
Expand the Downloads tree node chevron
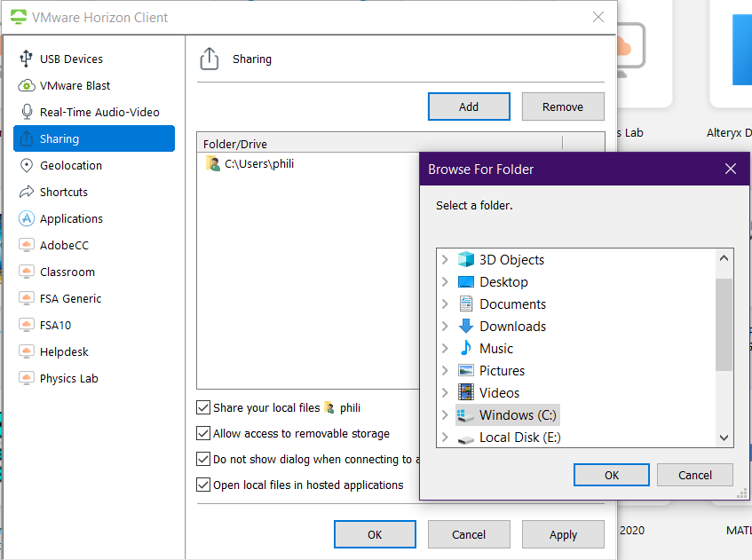(445, 326)
